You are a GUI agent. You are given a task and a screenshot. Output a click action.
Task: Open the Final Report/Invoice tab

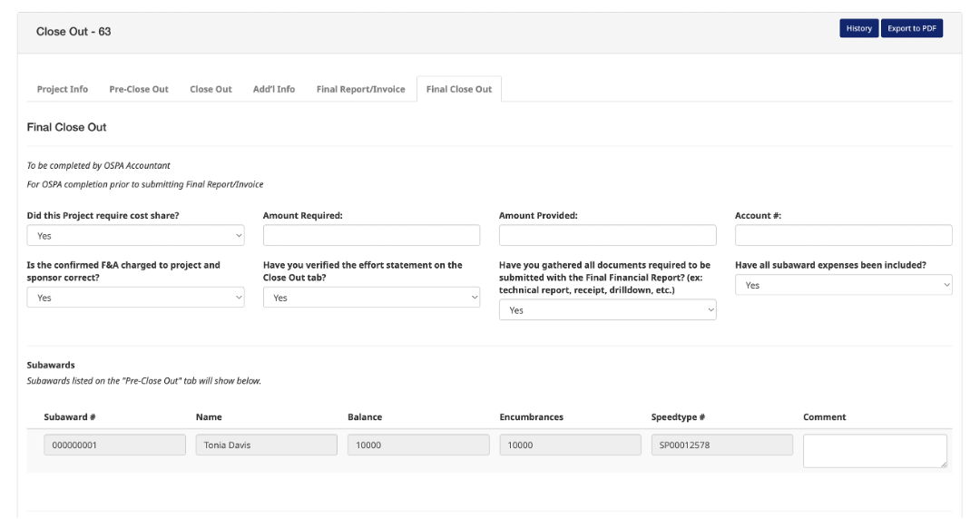click(x=360, y=89)
